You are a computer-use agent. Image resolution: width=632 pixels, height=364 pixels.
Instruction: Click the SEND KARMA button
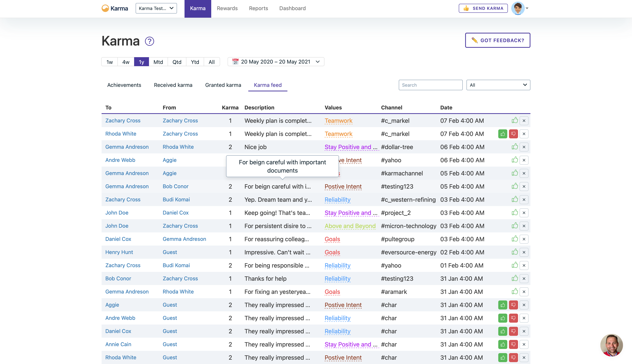(483, 8)
